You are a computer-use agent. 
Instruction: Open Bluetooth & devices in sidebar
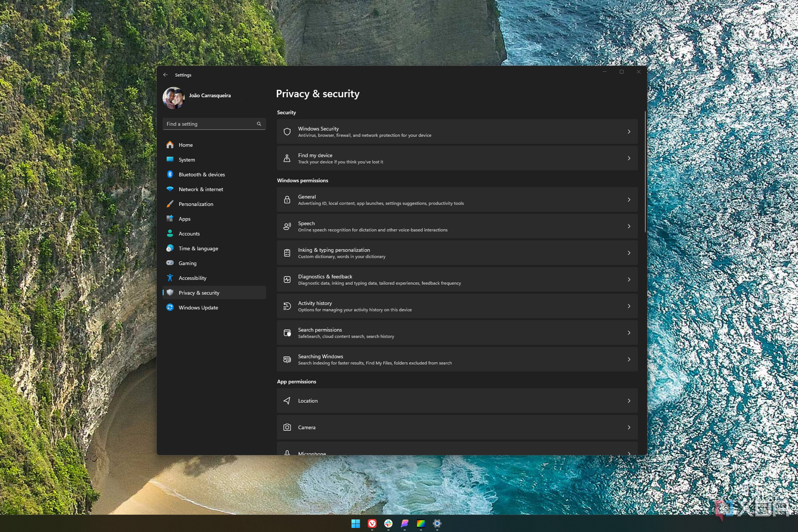(201, 174)
